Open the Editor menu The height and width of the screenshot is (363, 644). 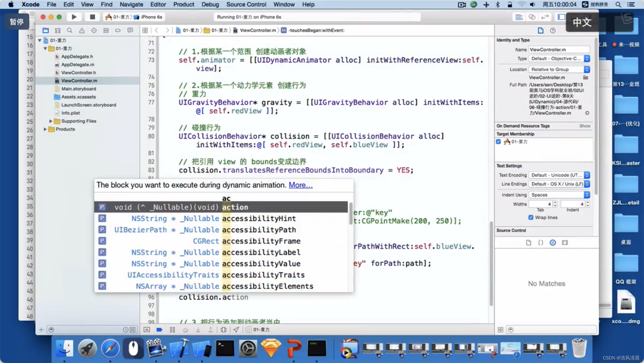tap(158, 4)
